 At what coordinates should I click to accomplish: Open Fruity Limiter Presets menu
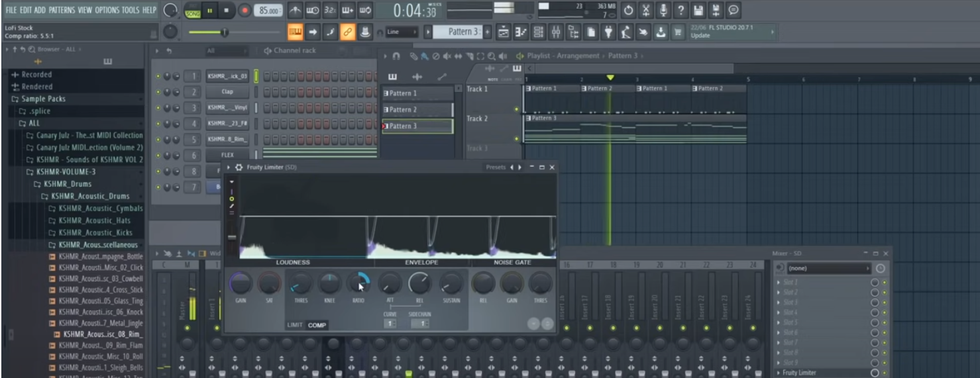[x=496, y=167]
